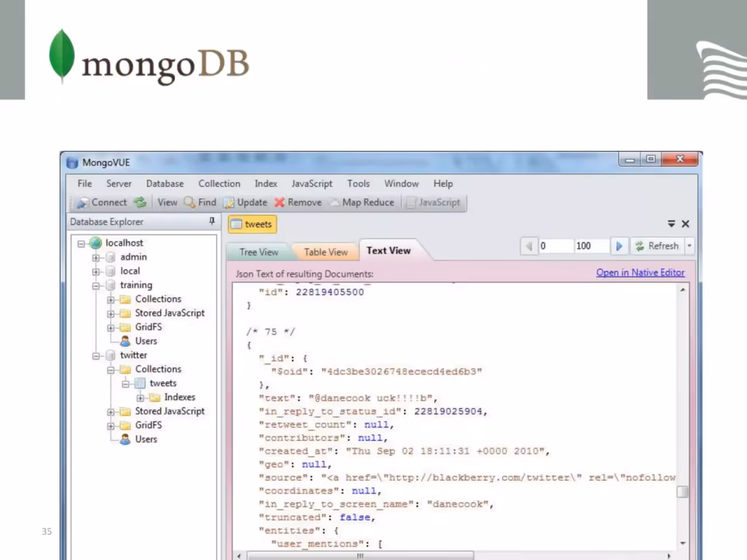The width and height of the screenshot is (747, 560).
Task: Click the Connect toolbar icon
Action: [x=83, y=202]
